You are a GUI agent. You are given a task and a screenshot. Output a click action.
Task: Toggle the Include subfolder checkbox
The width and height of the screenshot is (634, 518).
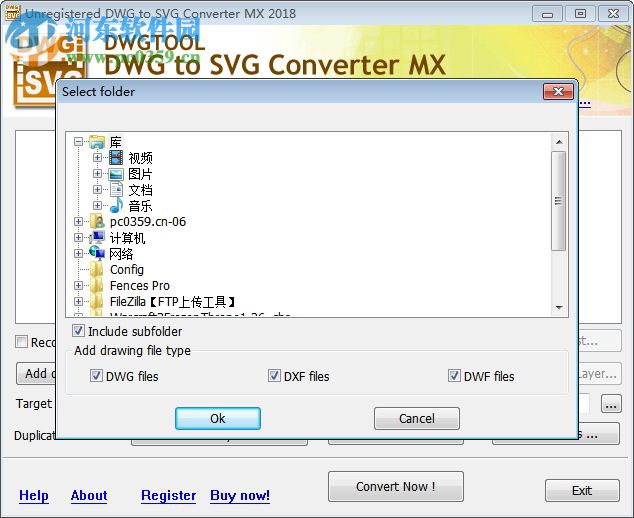(x=78, y=331)
